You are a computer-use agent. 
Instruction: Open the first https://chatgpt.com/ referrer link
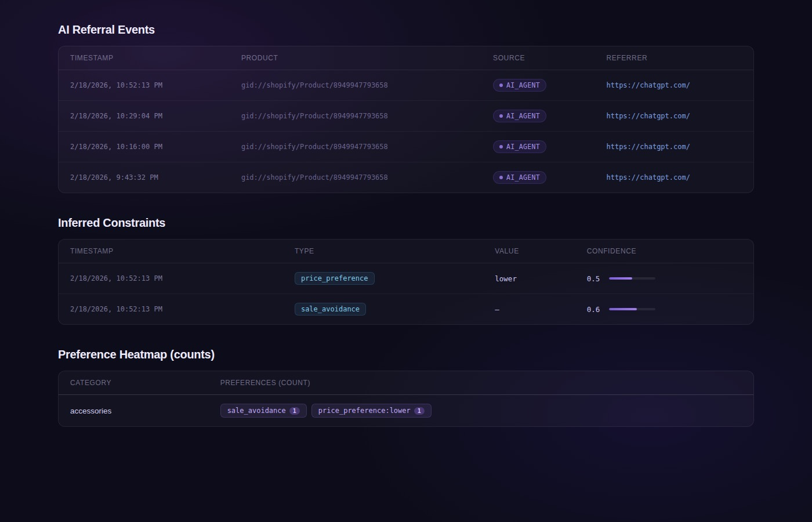tap(648, 85)
